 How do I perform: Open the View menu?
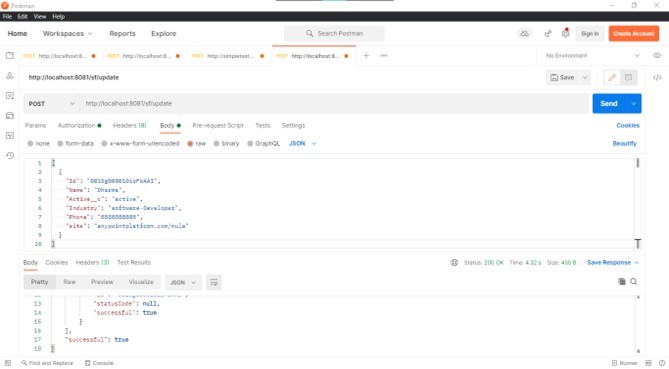[40, 16]
